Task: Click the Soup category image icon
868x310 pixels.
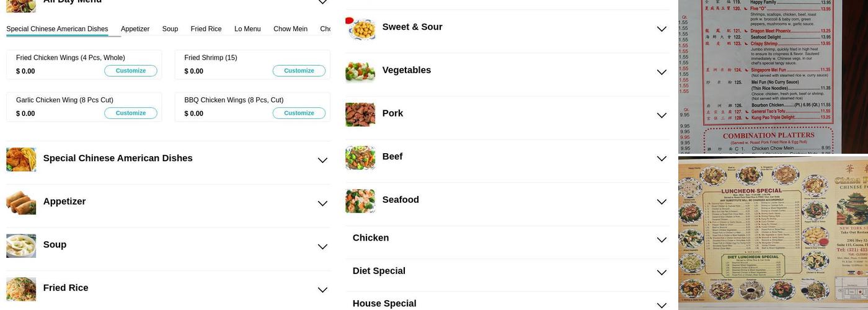Action: pyautogui.click(x=21, y=246)
